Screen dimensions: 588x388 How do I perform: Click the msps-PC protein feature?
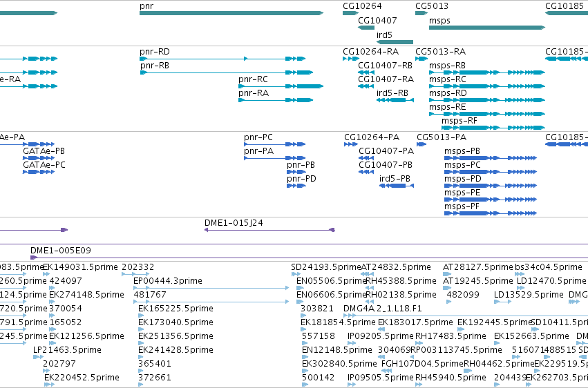tap(491, 172)
